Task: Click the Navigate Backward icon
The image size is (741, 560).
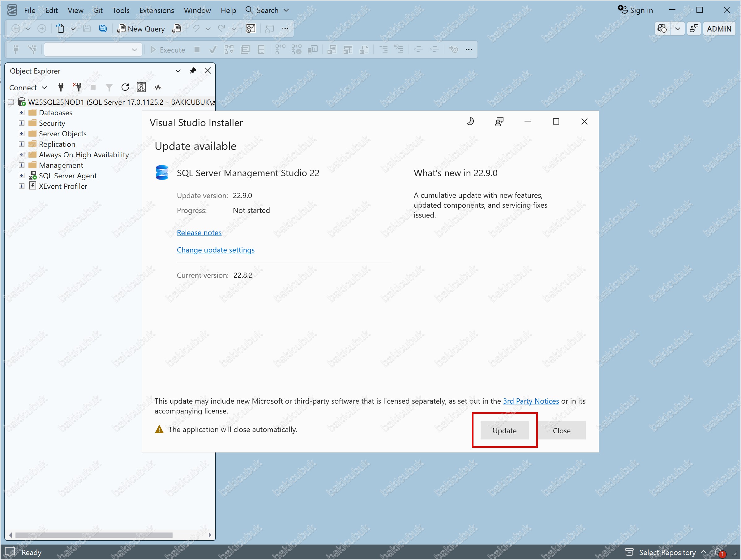Action: (15, 29)
